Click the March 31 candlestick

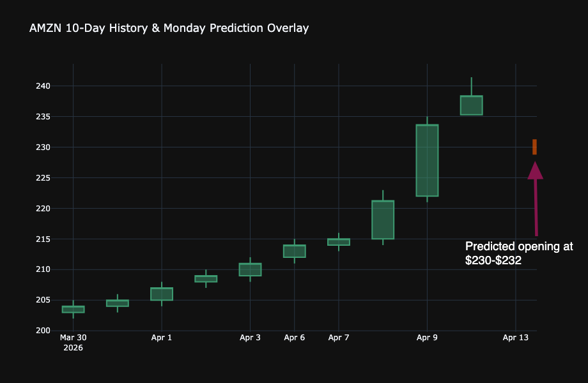118,303
